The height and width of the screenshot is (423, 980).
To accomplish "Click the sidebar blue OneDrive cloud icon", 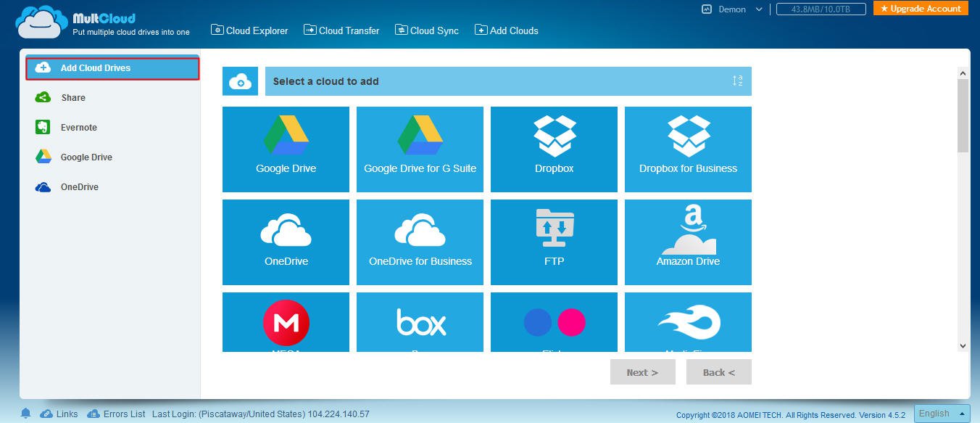I will pos(43,187).
